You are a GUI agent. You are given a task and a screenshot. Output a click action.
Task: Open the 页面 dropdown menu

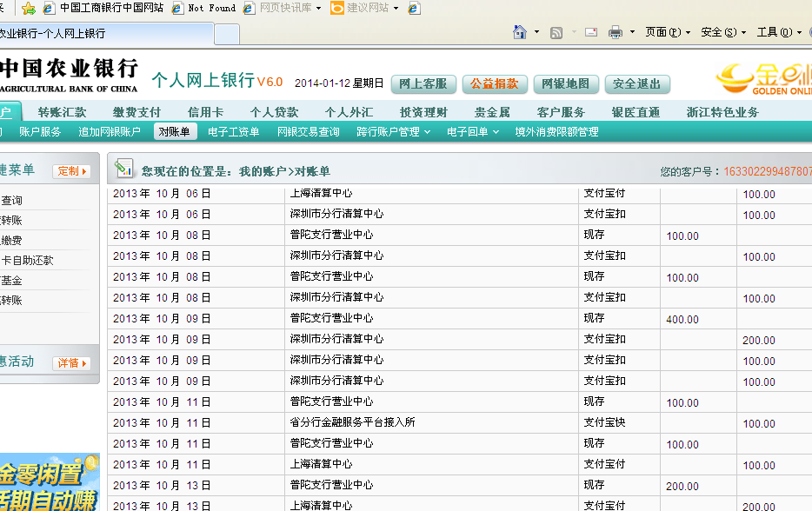pos(667,32)
